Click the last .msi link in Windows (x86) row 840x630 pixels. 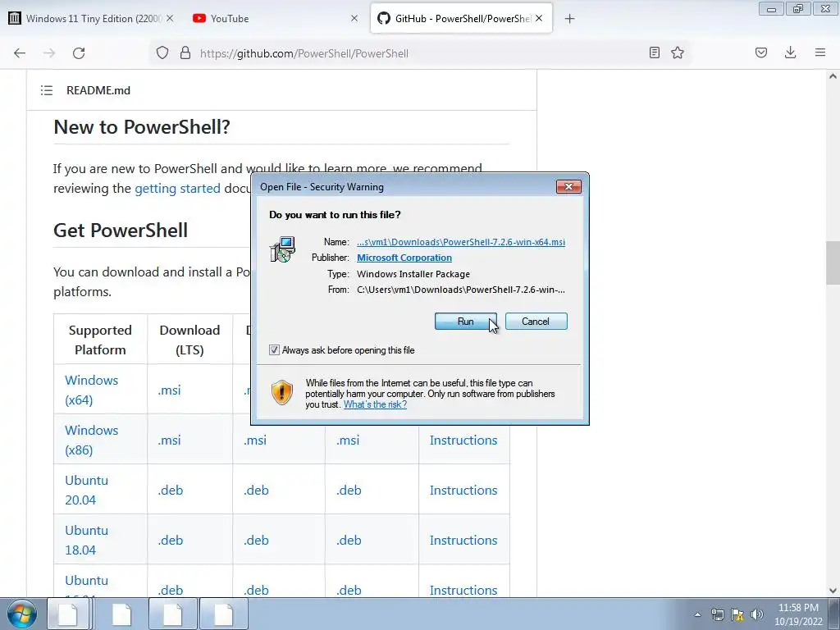348,441
